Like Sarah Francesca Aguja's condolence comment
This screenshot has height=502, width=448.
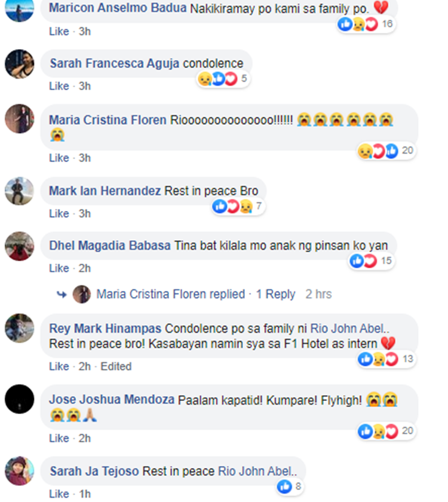pyautogui.click(x=59, y=86)
